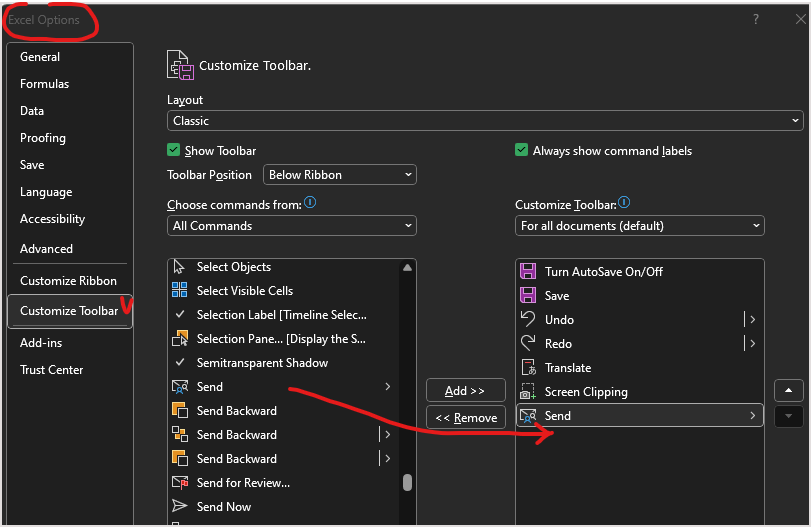Image resolution: width=811 pixels, height=527 pixels.
Task: Select Select Objects in commands list
Action: point(284,267)
